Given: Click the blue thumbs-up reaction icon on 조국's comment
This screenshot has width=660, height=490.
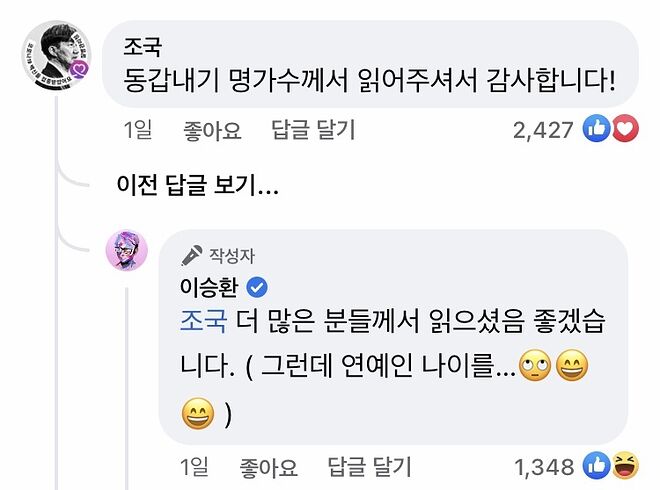Looking at the screenshot, I should [596, 129].
